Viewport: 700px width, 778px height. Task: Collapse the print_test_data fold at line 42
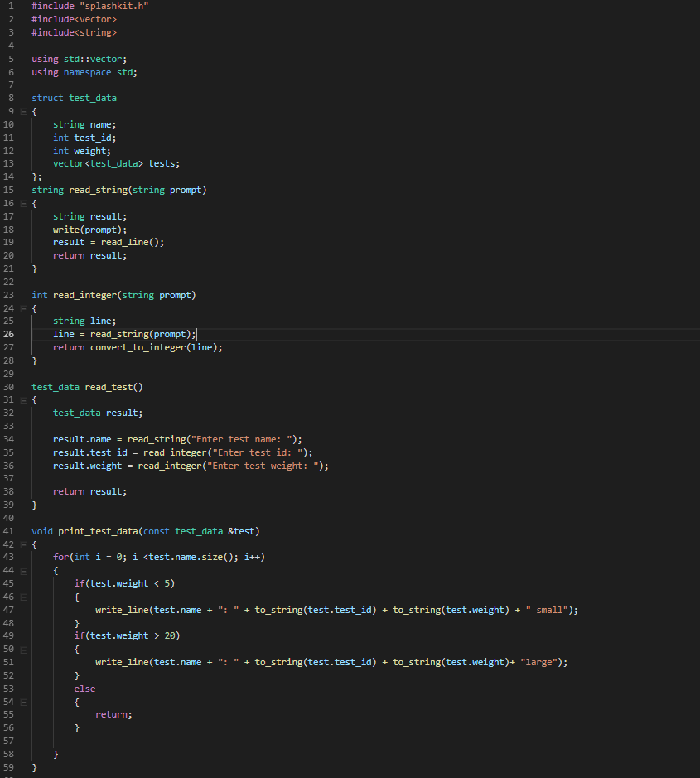coord(24,545)
